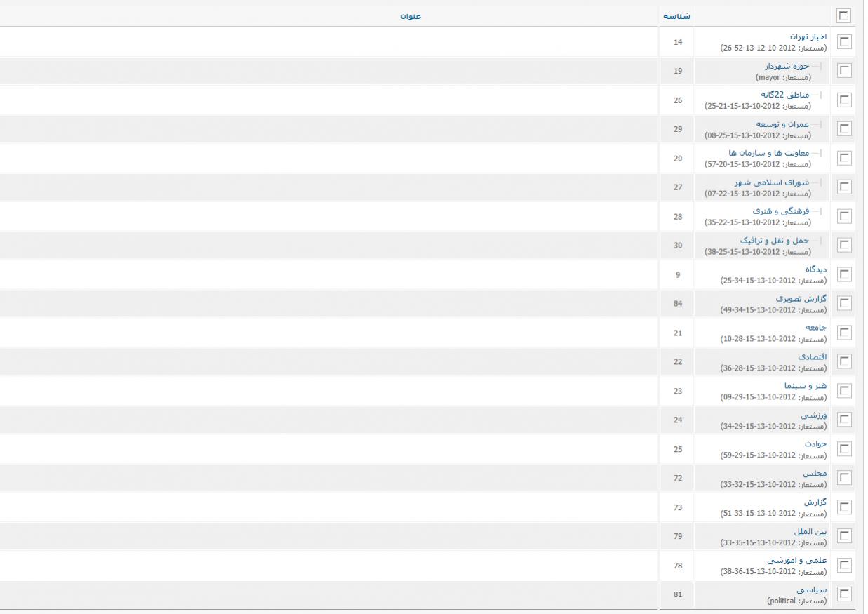
Task: Click the مناطق 22گانه category title
Action: tap(786, 95)
